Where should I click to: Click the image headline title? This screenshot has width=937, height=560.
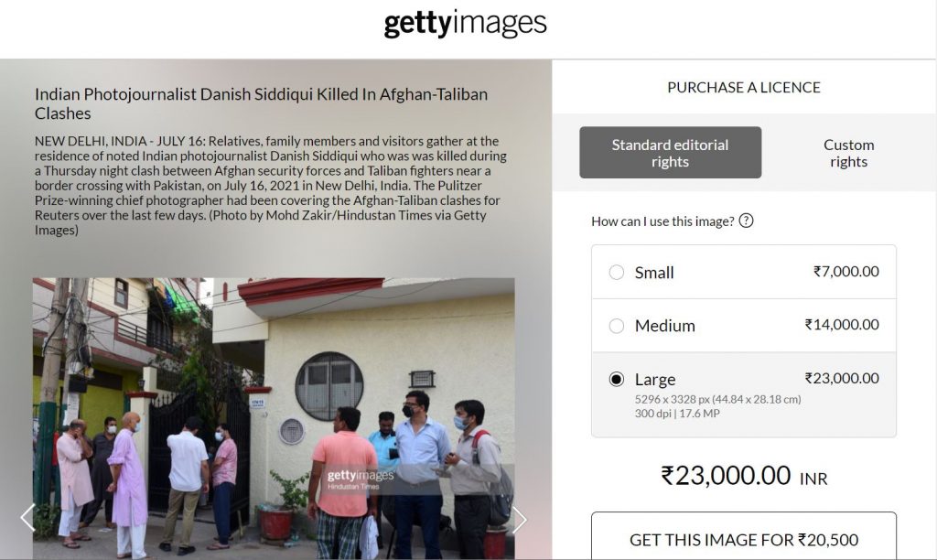click(261, 103)
